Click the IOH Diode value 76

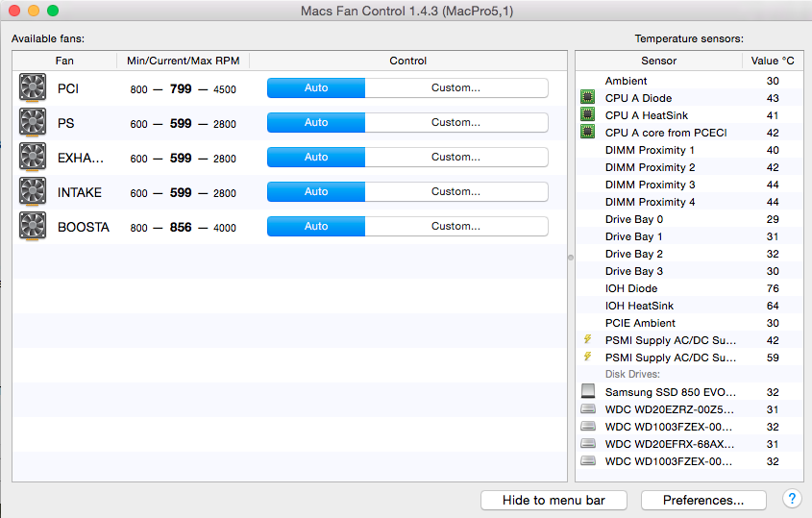pyautogui.click(x=773, y=288)
